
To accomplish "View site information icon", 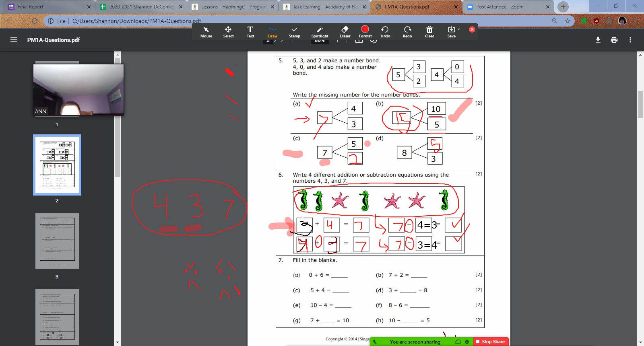I will point(51,21).
